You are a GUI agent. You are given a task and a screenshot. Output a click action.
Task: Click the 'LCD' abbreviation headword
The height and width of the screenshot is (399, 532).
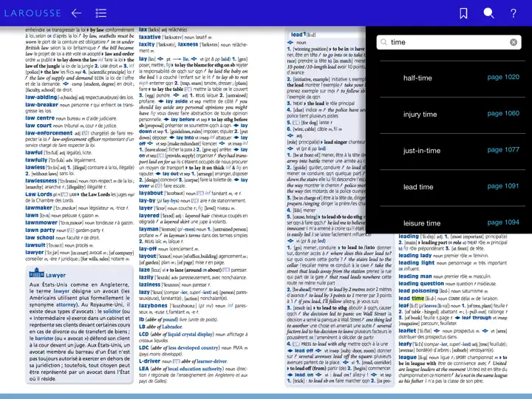pyautogui.click(x=144, y=334)
